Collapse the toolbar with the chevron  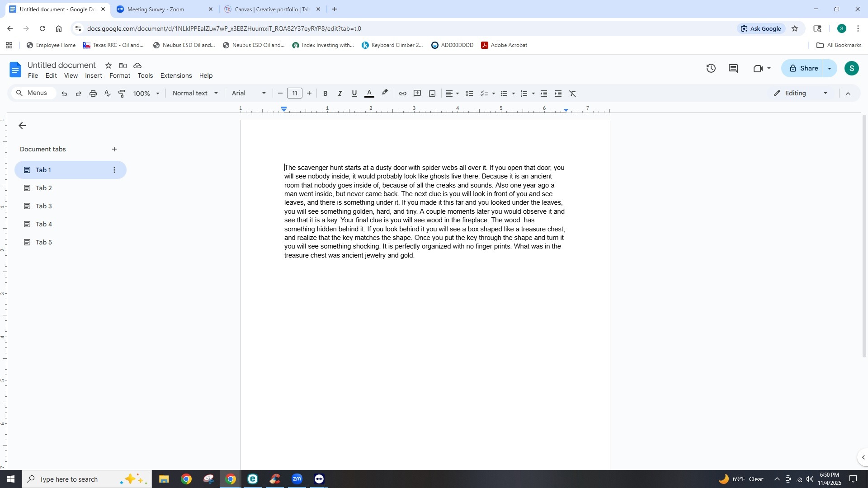click(848, 94)
